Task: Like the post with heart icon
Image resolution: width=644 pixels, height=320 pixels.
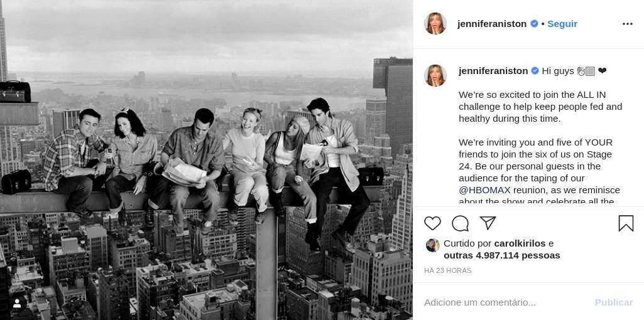Action: point(432,223)
